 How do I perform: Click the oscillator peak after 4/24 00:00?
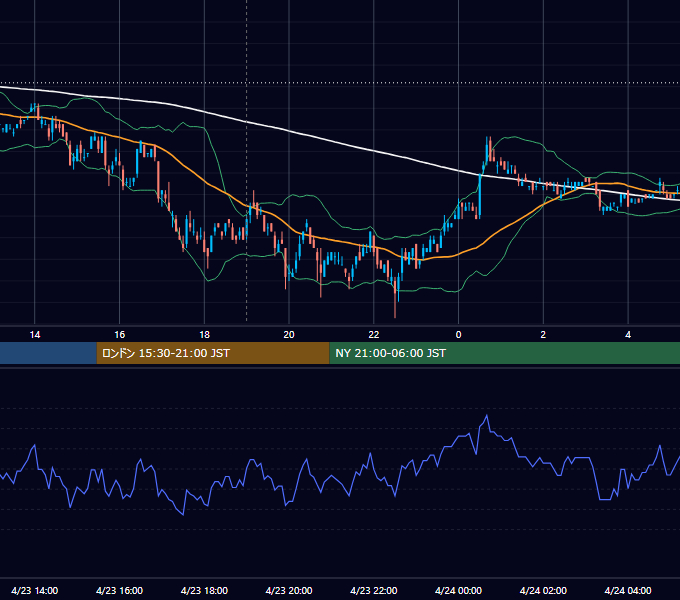(487, 416)
